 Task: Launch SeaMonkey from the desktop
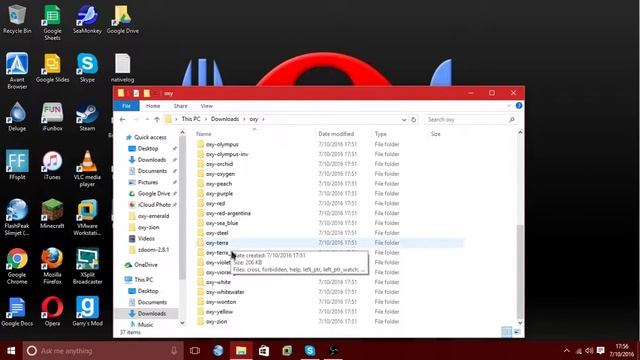click(87, 19)
